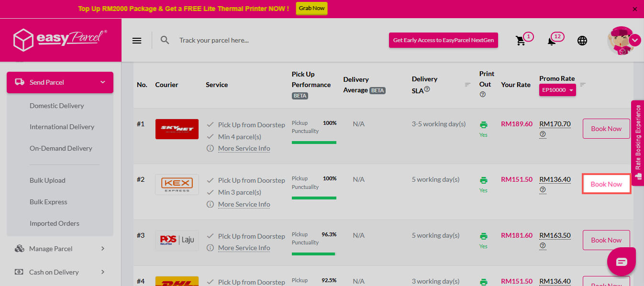
Task: Book Now for KEX Express
Action: coord(606,184)
